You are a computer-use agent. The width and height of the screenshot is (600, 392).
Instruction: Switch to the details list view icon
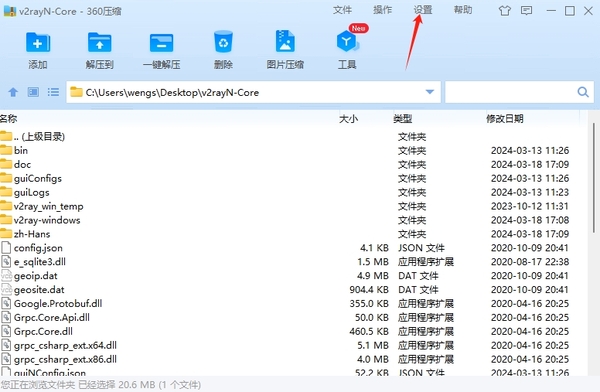tap(53, 92)
